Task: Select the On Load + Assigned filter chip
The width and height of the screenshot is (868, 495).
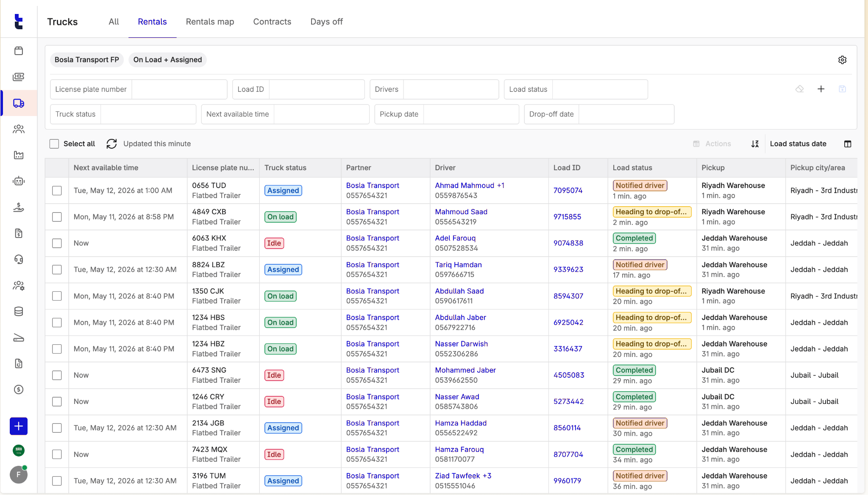Action: point(167,60)
